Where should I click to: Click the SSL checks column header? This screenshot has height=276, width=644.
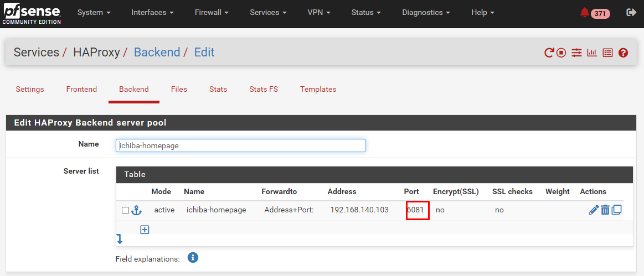point(513,191)
